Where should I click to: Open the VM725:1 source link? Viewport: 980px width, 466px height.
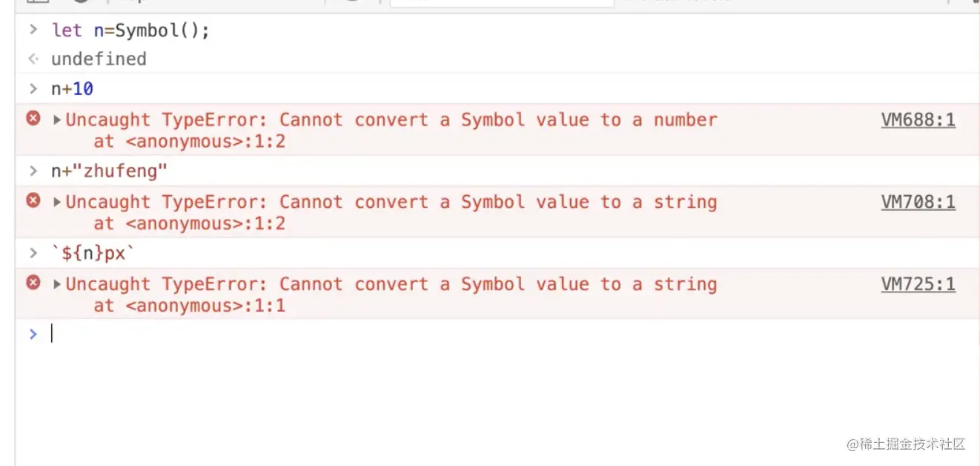click(x=918, y=284)
